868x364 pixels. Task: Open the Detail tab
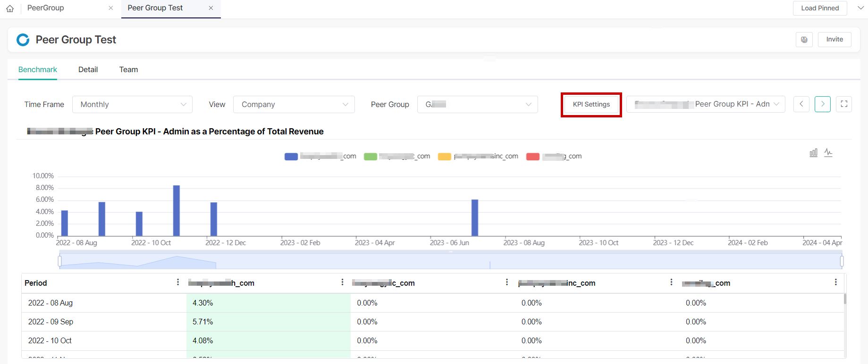click(88, 69)
